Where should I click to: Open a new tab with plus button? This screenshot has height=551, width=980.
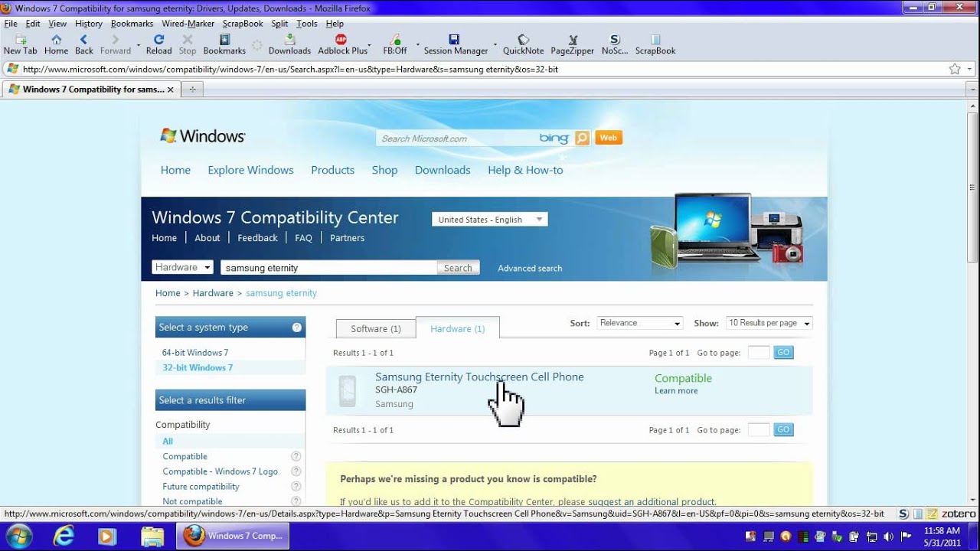coord(192,90)
